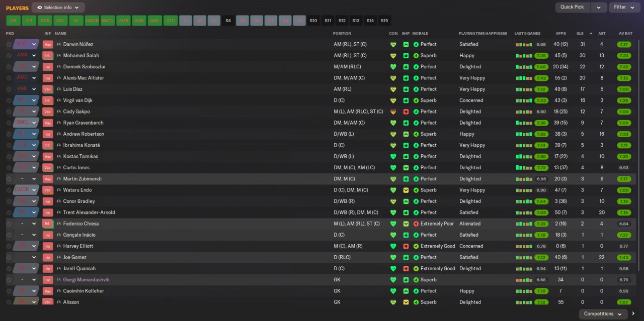Select the GK position chip
The image size is (644, 321).
[x=13, y=21]
